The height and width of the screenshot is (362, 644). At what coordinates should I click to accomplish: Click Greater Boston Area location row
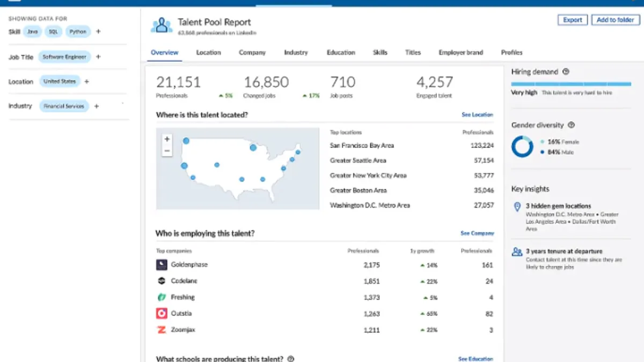click(412, 190)
